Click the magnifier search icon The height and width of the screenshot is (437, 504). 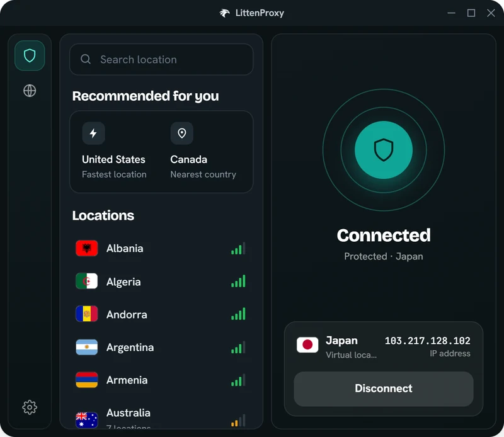pos(86,59)
